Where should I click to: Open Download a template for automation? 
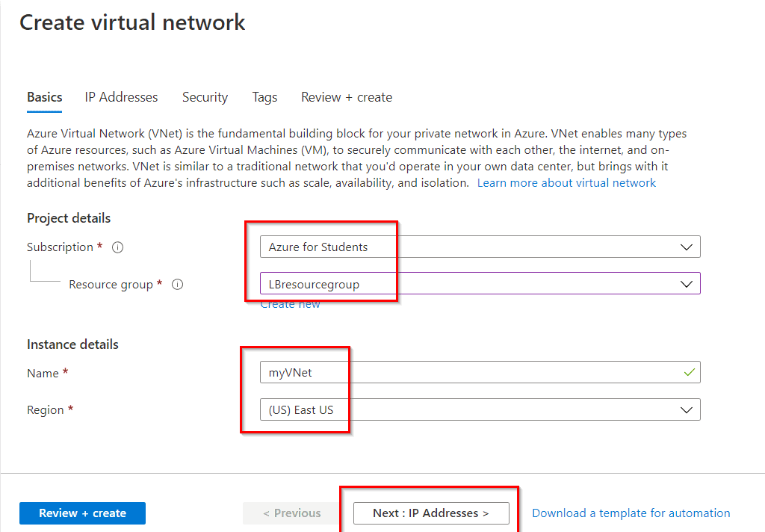pos(631,513)
